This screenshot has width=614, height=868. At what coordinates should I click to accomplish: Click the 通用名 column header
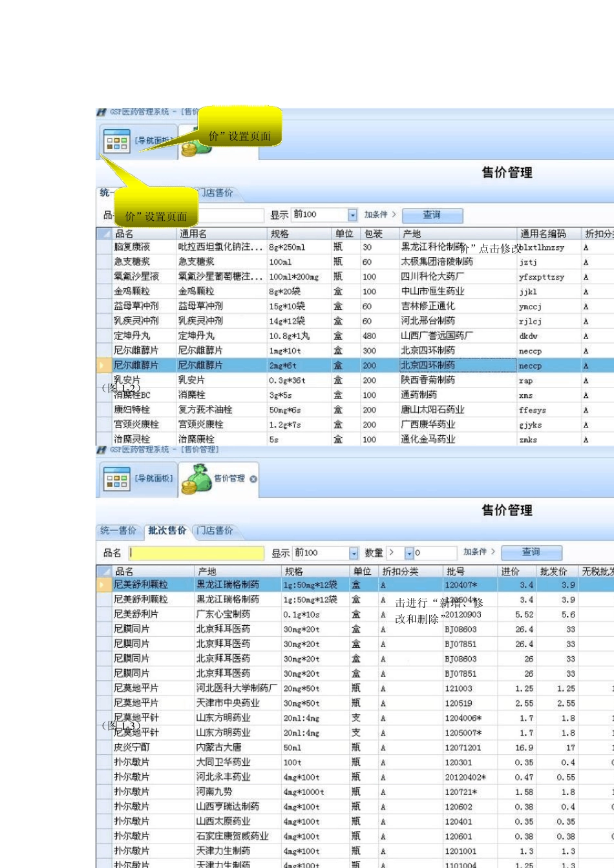[222, 234]
